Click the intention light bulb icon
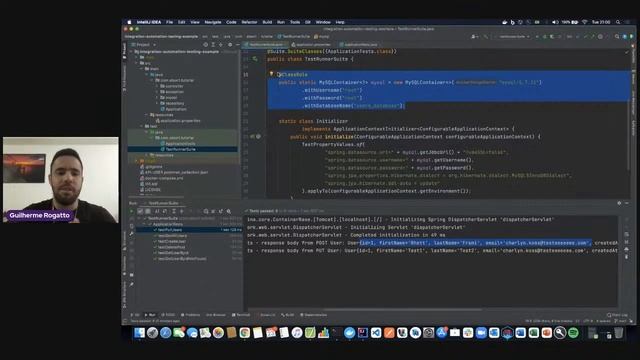The image size is (640, 360). 271,74
